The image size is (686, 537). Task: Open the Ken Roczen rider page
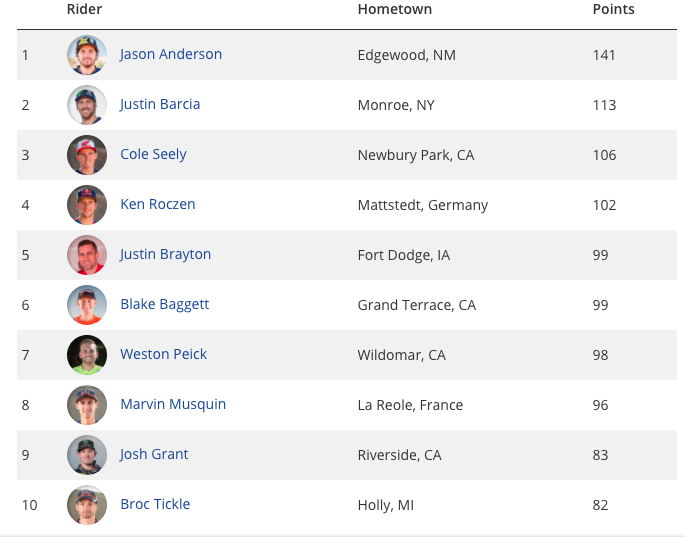point(158,204)
